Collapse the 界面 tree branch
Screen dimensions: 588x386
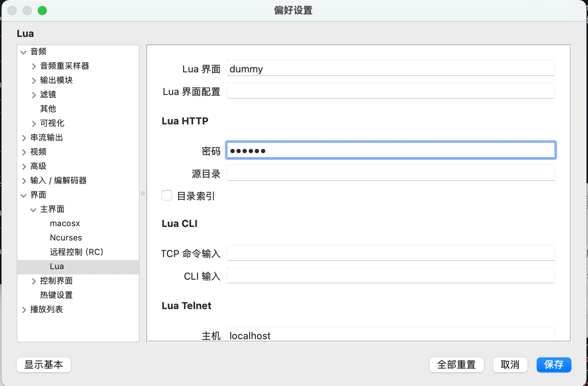(x=24, y=195)
